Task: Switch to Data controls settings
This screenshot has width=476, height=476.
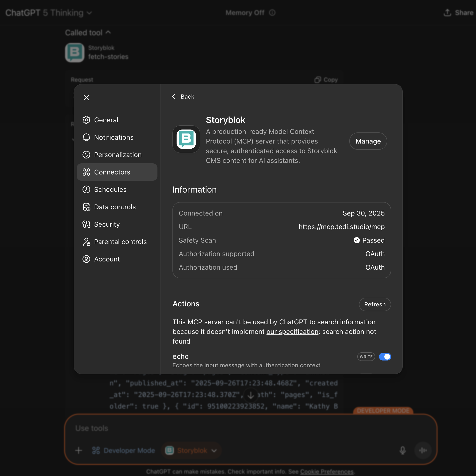Action: [x=115, y=207]
